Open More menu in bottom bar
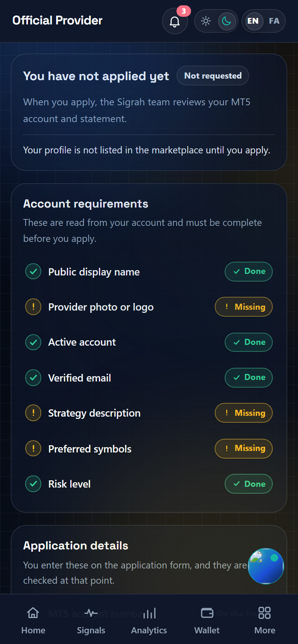This screenshot has width=298, height=644. coord(265,620)
